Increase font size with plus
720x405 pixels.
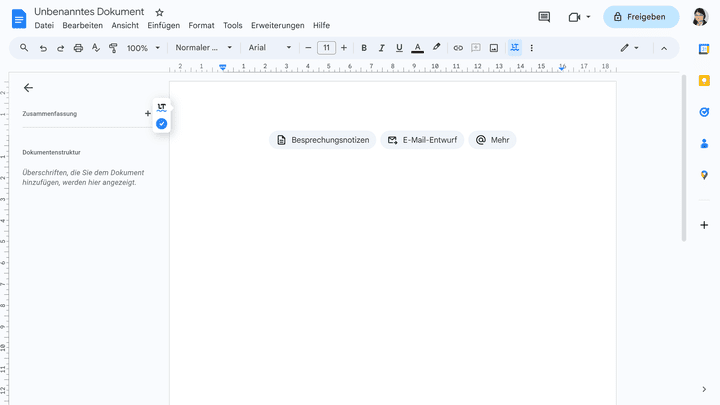click(343, 48)
